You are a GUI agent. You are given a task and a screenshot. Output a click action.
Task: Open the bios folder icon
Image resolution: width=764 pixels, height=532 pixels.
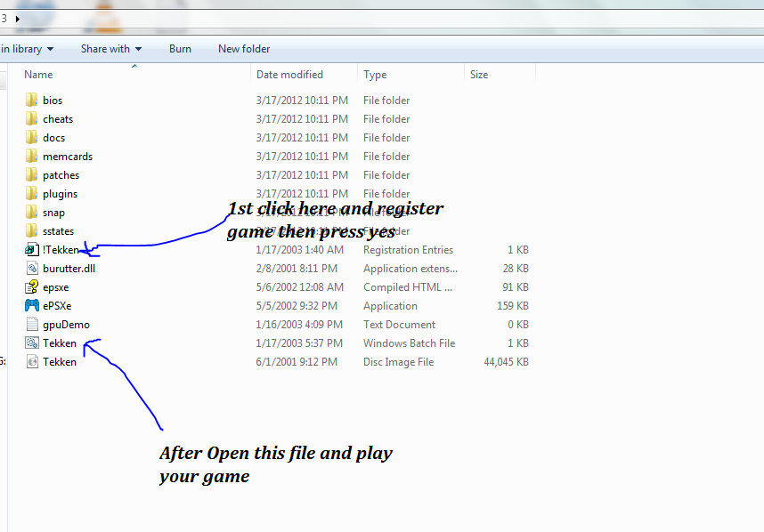tap(32, 100)
